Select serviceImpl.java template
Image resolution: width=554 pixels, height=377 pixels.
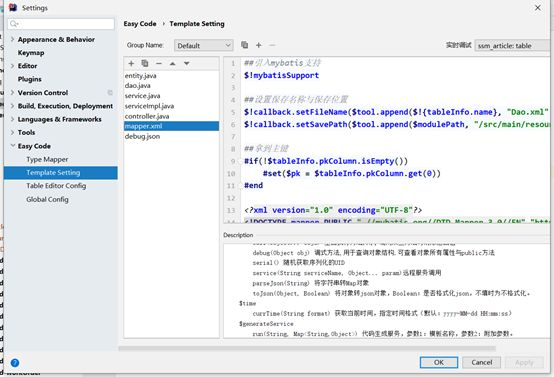pyautogui.click(x=149, y=106)
